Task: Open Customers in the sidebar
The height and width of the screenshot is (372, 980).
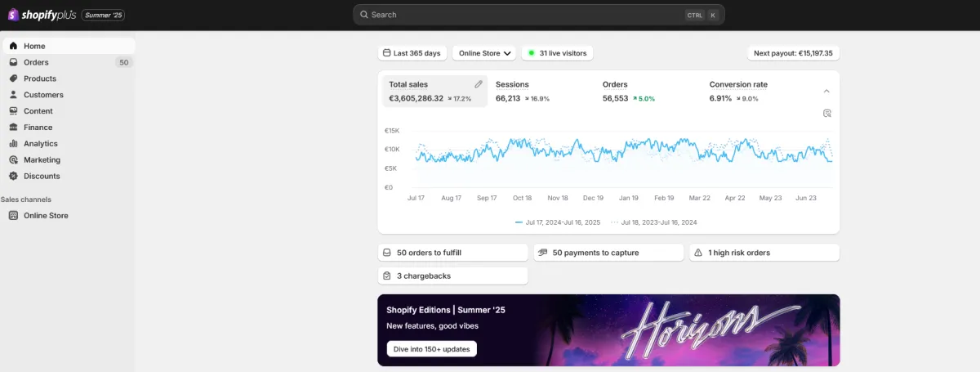Action: (x=69, y=95)
